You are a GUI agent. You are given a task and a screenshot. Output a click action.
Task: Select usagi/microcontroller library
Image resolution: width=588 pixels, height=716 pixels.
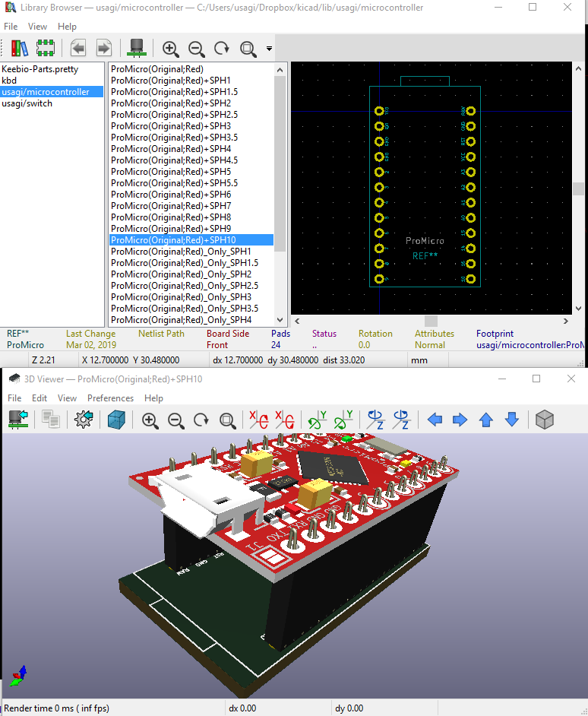click(52, 92)
